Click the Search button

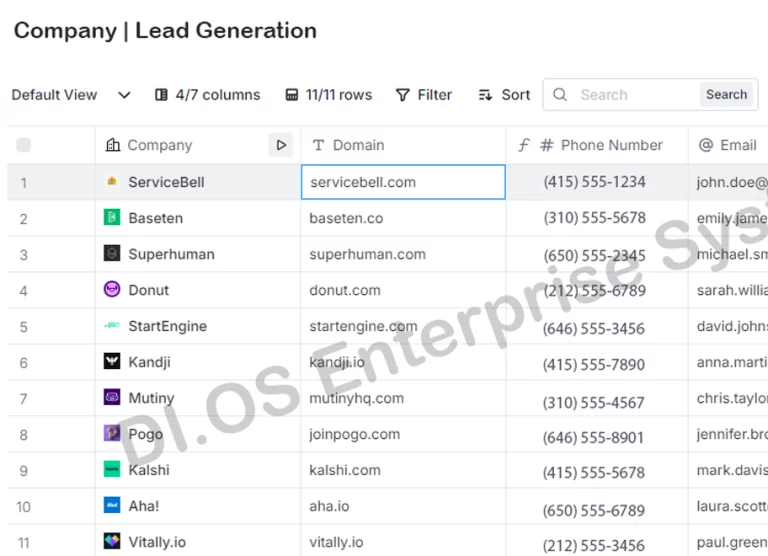click(726, 95)
